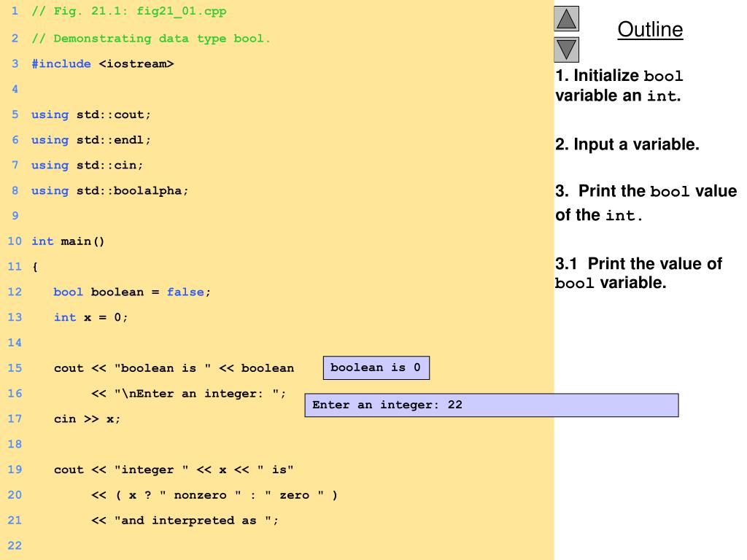
Task: Click the up arrow navigation button
Action: click(x=566, y=19)
